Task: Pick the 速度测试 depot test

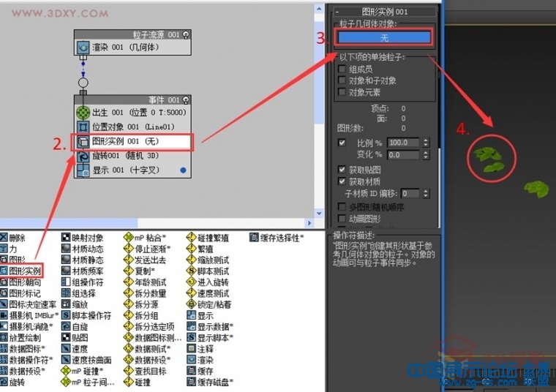Action: pyautogui.click(x=208, y=293)
